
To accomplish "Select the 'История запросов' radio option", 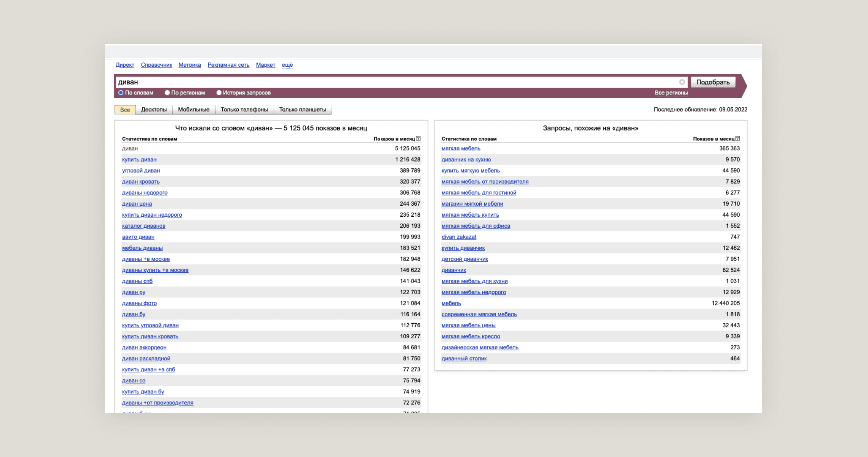I will coord(219,93).
